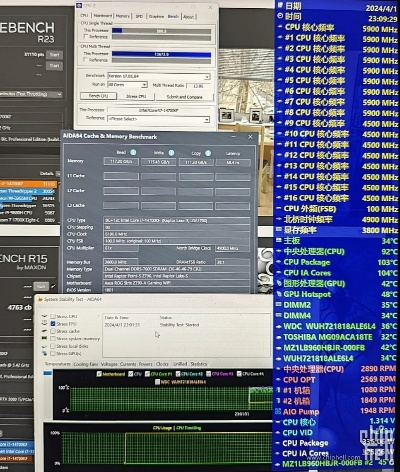Click the CPU Multi Thread score bar
This screenshot has width=400, height=472.
pos(161,54)
